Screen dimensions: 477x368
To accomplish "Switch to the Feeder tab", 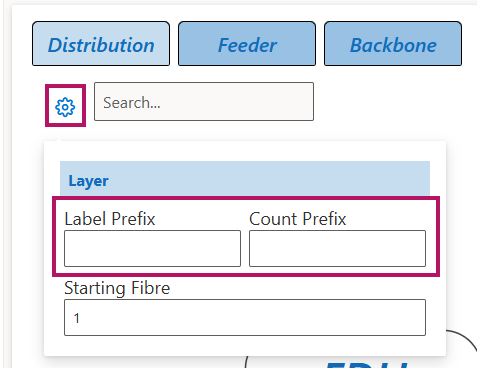I will pos(247,44).
